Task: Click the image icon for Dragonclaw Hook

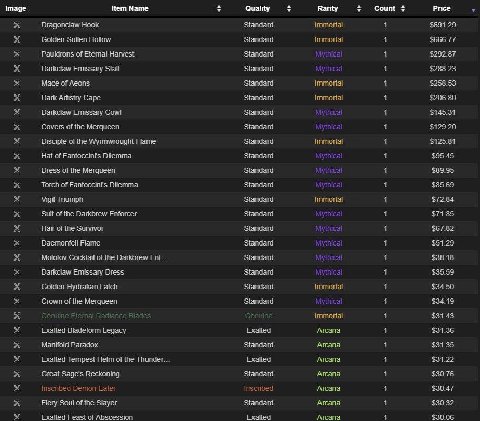Action: tap(17, 25)
